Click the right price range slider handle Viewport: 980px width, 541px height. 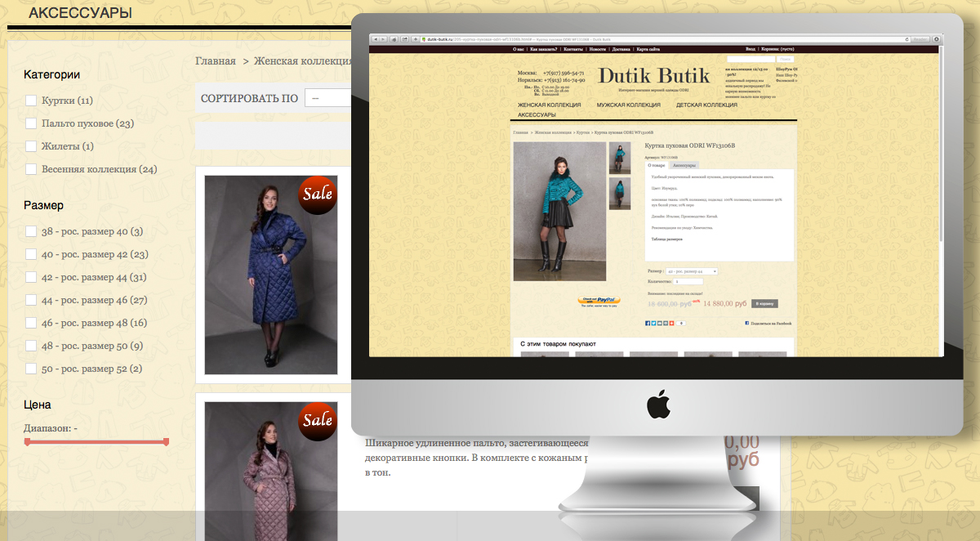coord(167,442)
